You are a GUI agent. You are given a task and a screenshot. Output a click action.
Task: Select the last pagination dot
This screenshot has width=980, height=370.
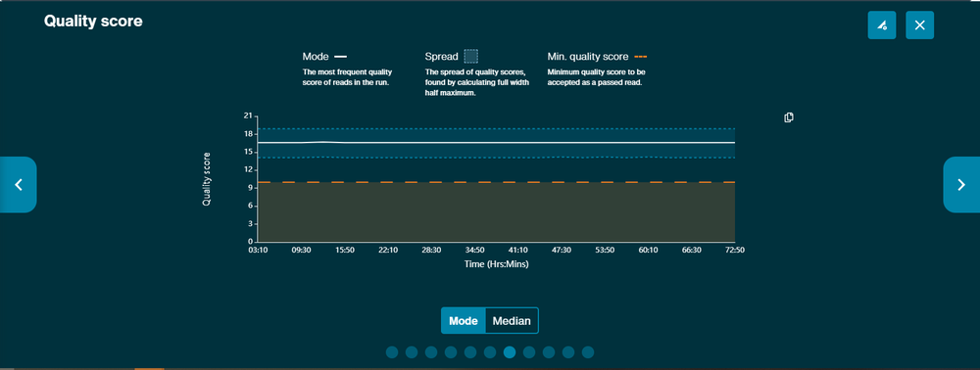click(x=588, y=352)
